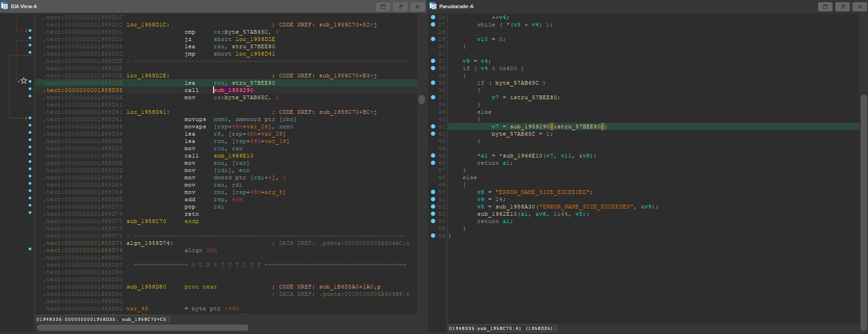Toggle breakpoint dot on pseudocode line 52
This screenshot has height=334, width=868.
pyautogui.click(x=433, y=207)
